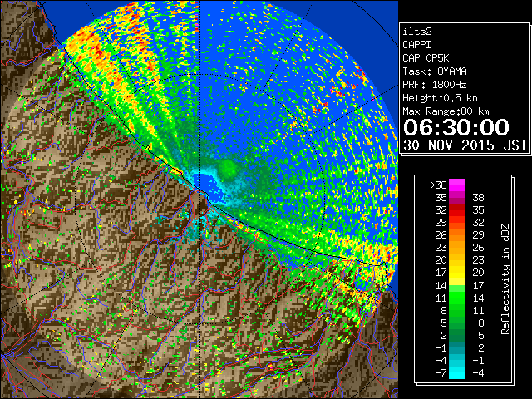Pick the bright green 11–14 dBZ swatch

(x=457, y=298)
